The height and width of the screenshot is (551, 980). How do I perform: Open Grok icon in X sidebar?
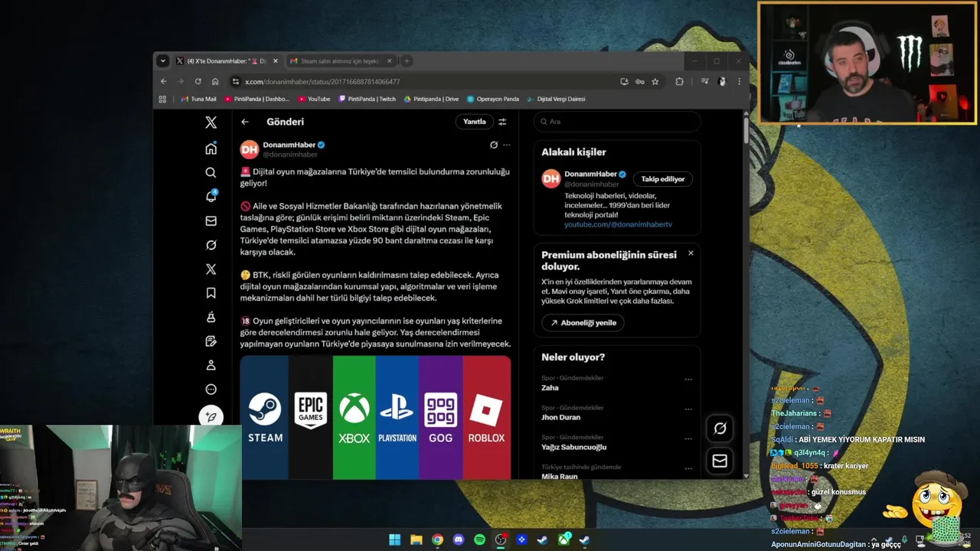[211, 245]
